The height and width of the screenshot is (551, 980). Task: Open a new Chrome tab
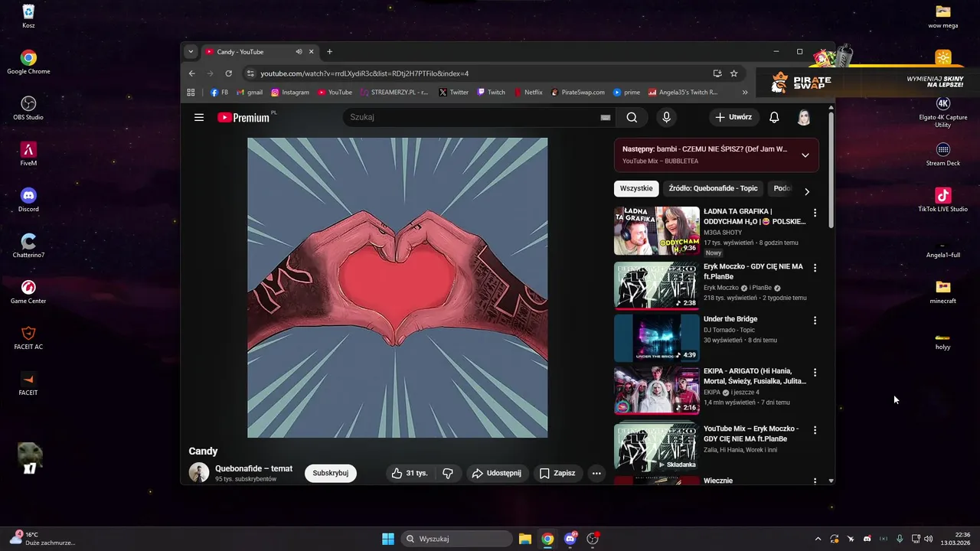(x=330, y=51)
